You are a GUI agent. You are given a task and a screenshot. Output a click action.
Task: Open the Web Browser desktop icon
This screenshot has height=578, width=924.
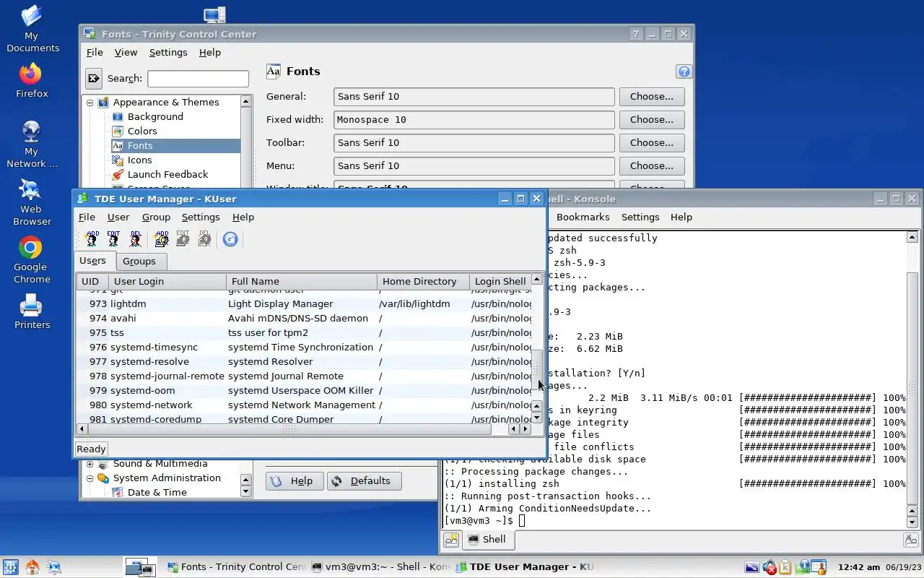pos(31,202)
